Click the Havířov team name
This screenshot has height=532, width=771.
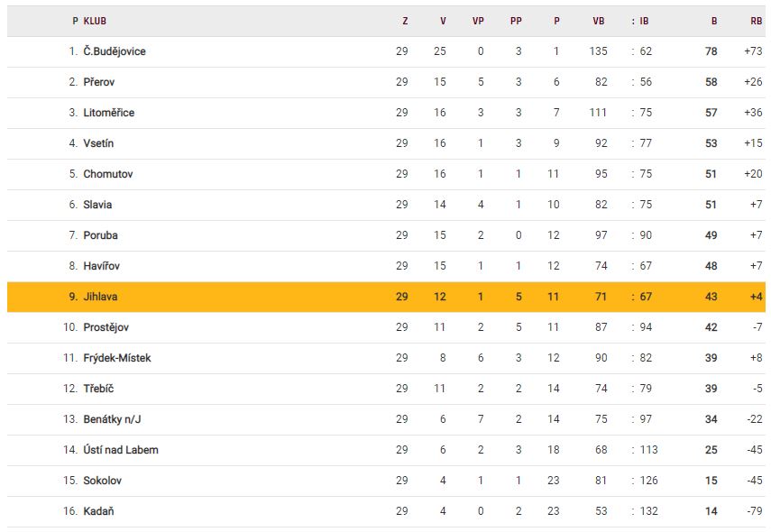(102, 266)
